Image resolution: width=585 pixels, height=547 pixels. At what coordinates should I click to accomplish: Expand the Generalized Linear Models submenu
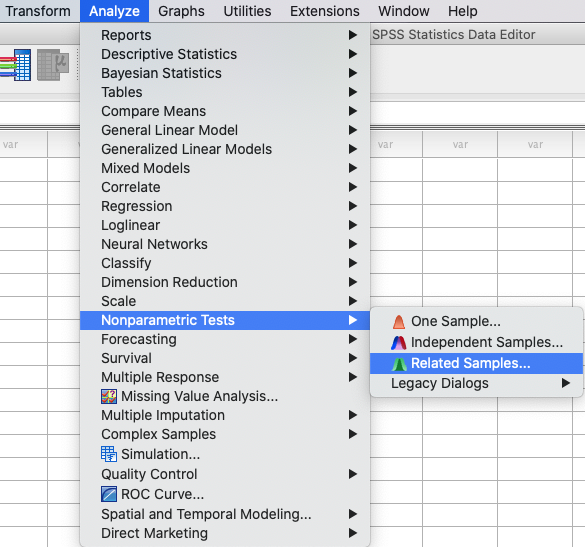[225, 149]
